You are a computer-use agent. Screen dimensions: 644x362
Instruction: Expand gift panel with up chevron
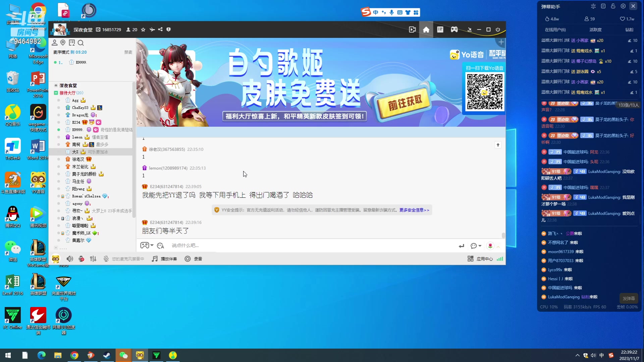498,246
